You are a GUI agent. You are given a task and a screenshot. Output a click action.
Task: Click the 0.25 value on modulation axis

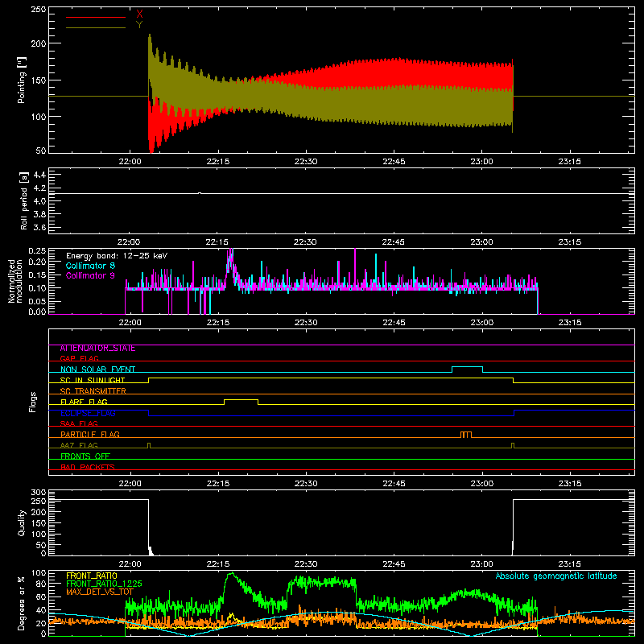(x=37, y=251)
